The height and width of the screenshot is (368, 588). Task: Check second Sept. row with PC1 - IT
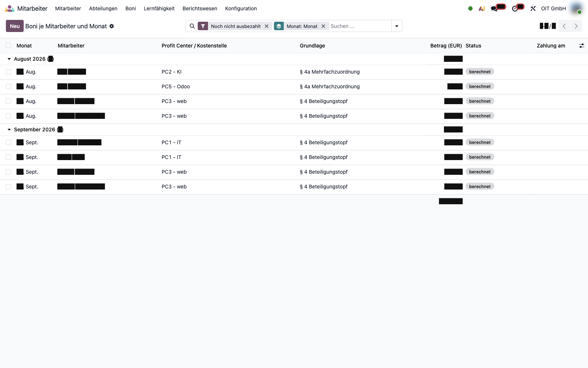coord(8,157)
